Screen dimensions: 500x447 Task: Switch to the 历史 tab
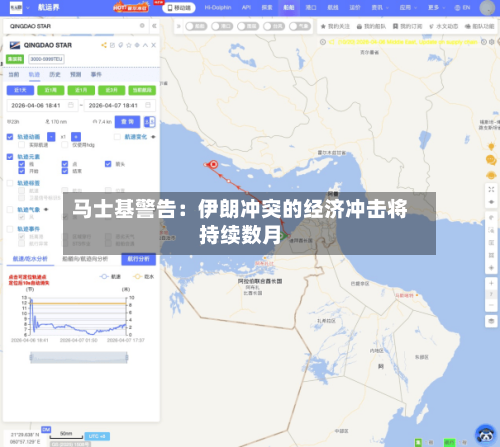pos(55,74)
